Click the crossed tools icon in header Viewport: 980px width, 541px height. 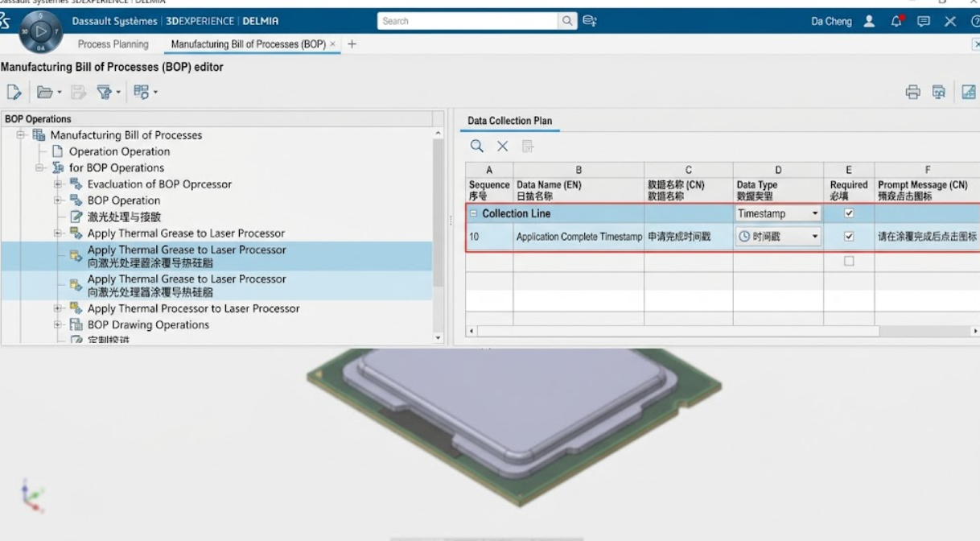point(950,22)
